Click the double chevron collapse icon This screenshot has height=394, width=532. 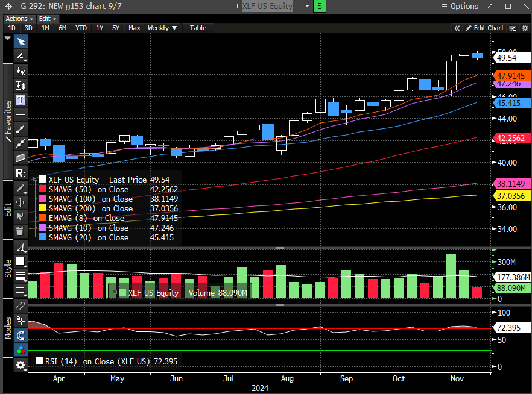pyautogui.click(x=457, y=28)
